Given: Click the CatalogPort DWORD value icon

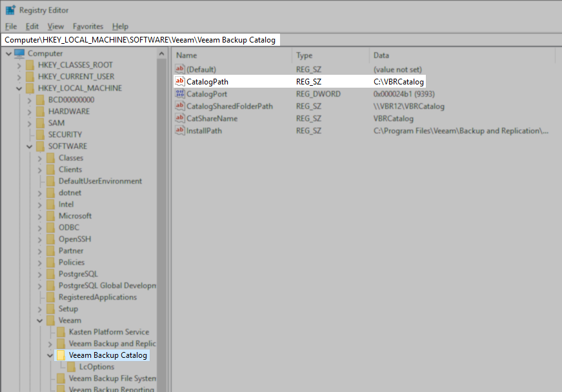Looking at the screenshot, I should [x=180, y=93].
